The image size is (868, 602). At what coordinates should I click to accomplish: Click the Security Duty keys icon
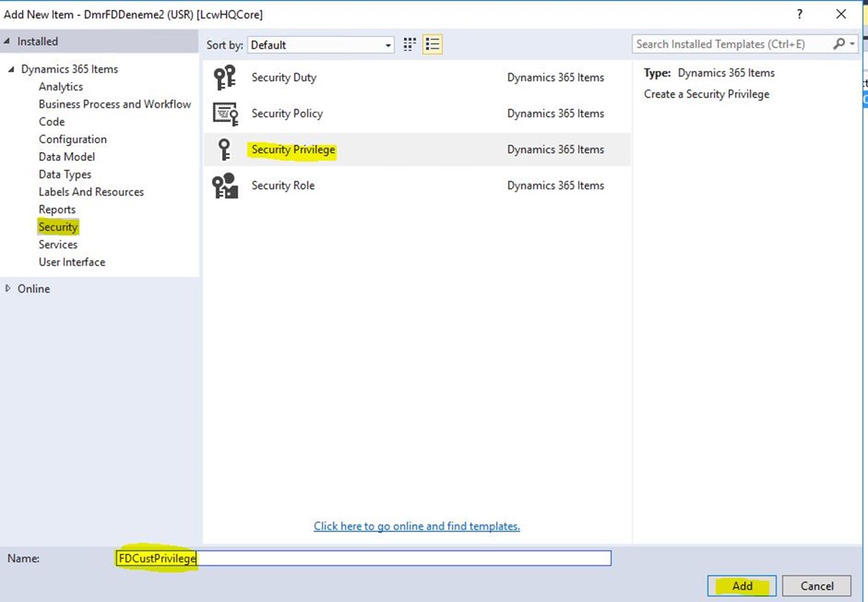point(224,78)
